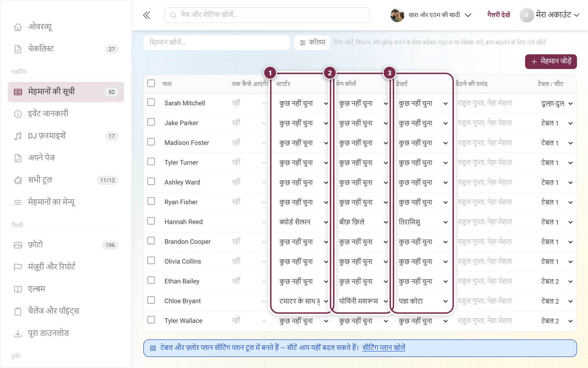
Task: Click the स्टार्टर column header
Action: click(283, 84)
